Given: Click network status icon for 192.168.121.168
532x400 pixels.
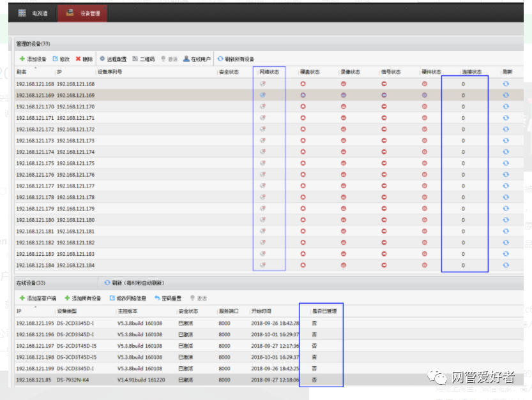Looking at the screenshot, I should 262,84.
